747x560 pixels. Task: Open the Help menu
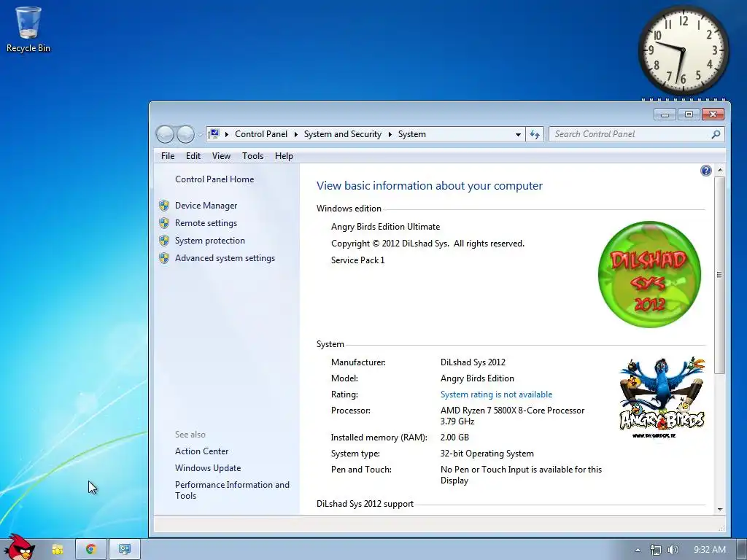pos(284,156)
